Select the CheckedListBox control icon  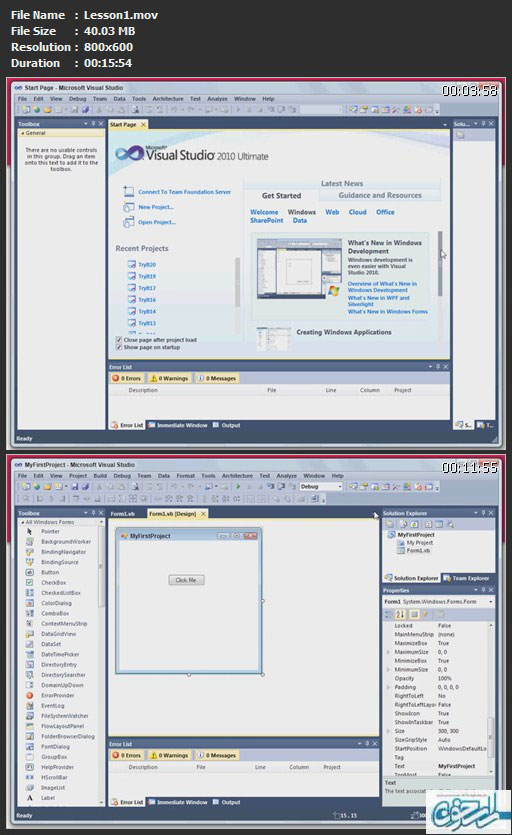point(29,593)
